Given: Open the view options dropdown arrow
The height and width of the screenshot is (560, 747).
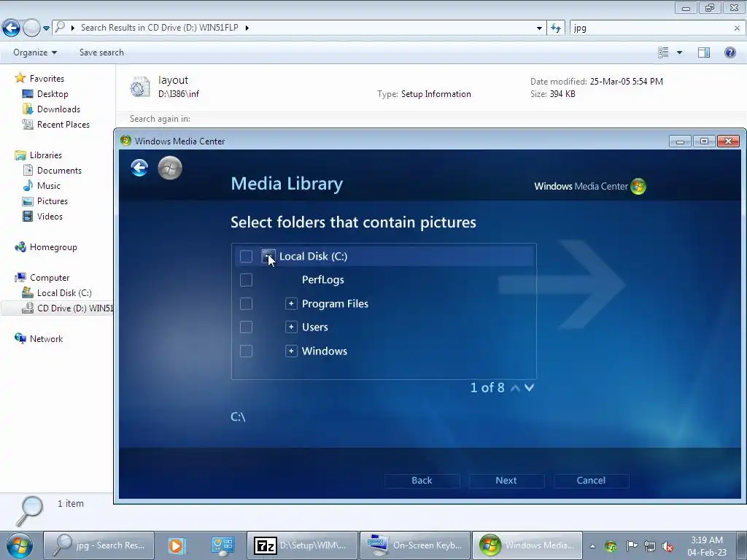Looking at the screenshot, I should pyautogui.click(x=679, y=52).
